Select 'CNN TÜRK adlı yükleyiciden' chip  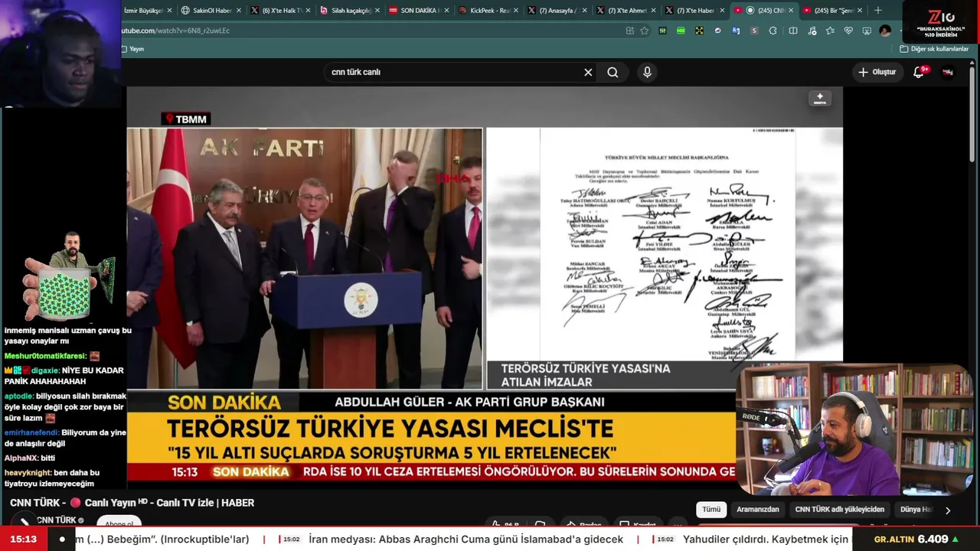click(x=840, y=510)
